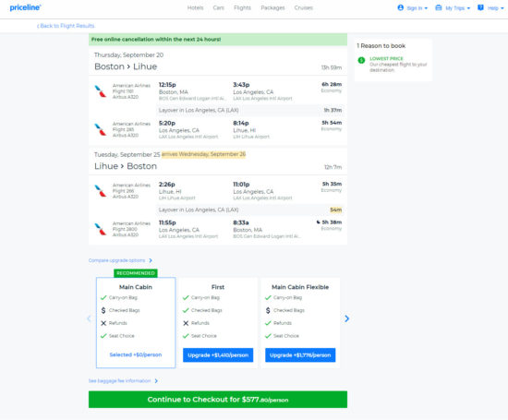The height and width of the screenshot is (420, 508).
Task: Click Carry-on Bag checkmark in Main Cabin
Action: (x=103, y=297)
